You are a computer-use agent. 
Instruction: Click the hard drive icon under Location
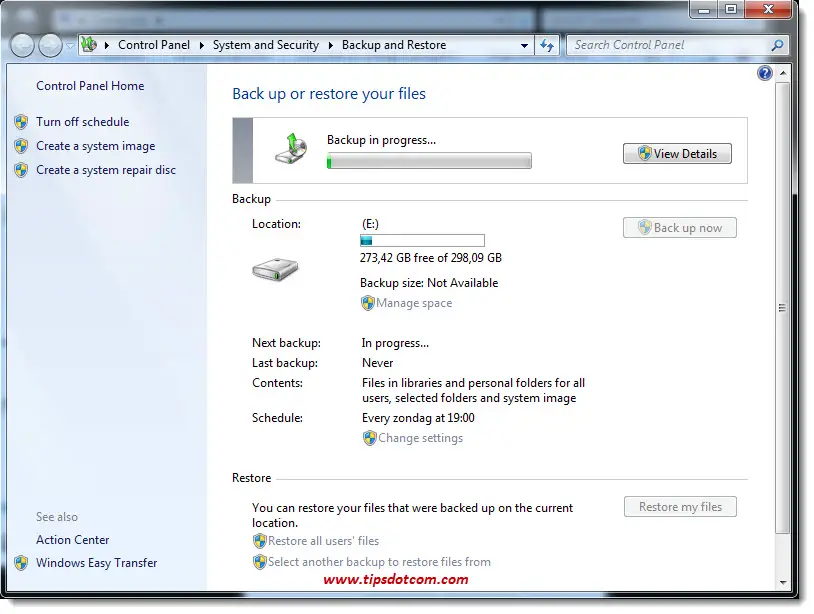point(275,269)
